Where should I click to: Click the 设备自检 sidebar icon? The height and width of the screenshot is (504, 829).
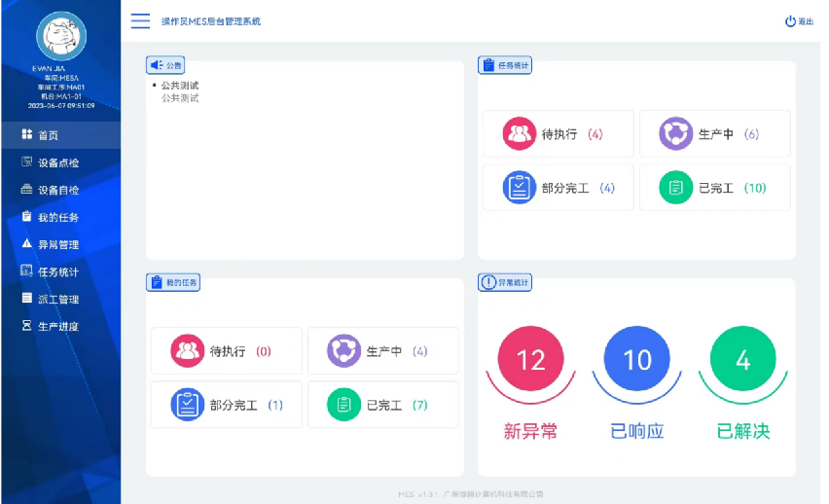point(27,190)
